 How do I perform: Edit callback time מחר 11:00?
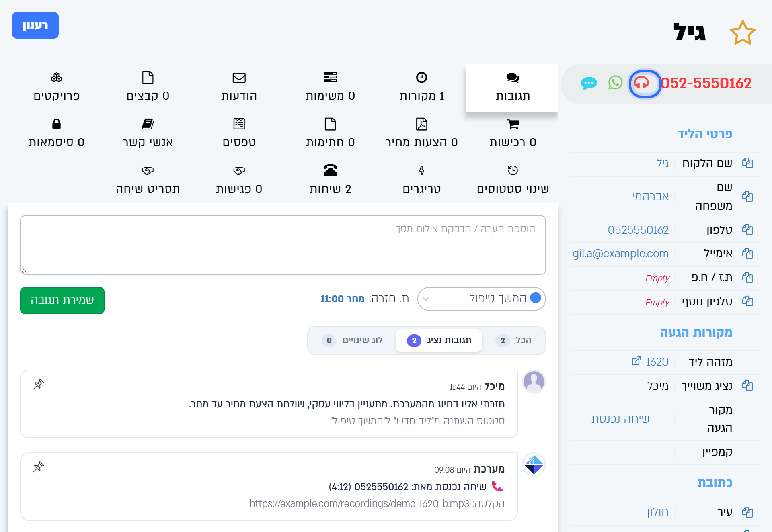point(342,299)
